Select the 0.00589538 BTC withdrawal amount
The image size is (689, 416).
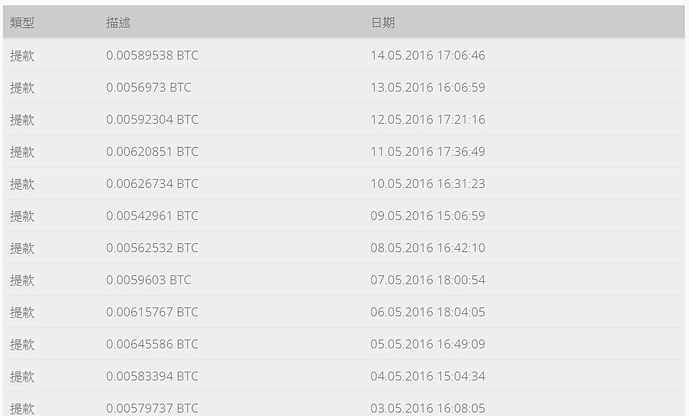tap(152, 55)
